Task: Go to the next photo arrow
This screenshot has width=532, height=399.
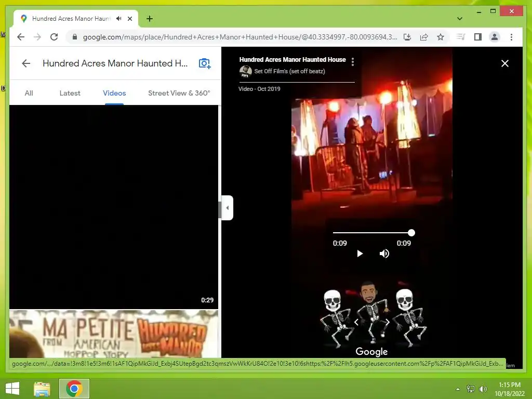Action: pyautogui.click(x=388, y=322)
